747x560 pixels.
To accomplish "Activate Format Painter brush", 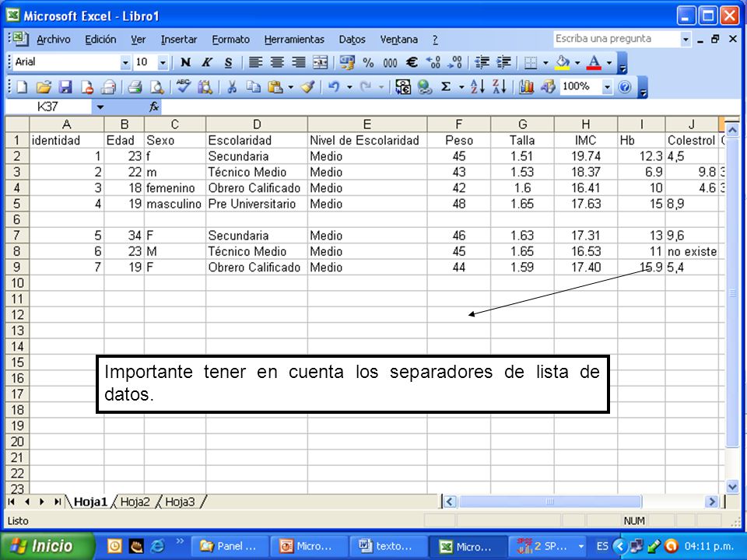I will click(307, 87).
